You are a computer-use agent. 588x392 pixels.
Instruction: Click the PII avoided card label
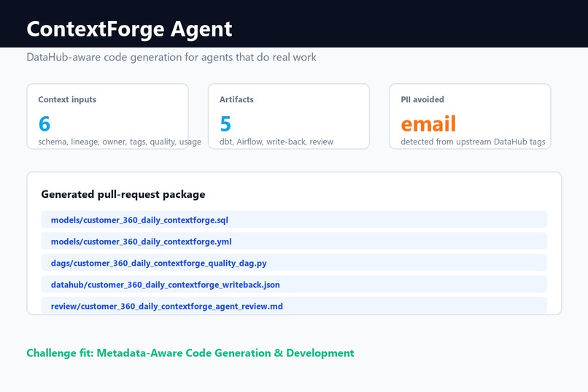tap(422, 99)
